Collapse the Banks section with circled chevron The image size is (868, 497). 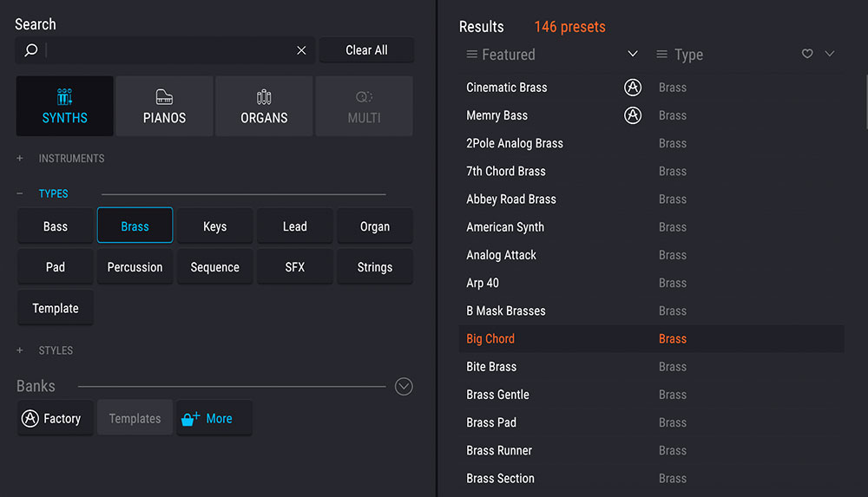tap(404, 387)
